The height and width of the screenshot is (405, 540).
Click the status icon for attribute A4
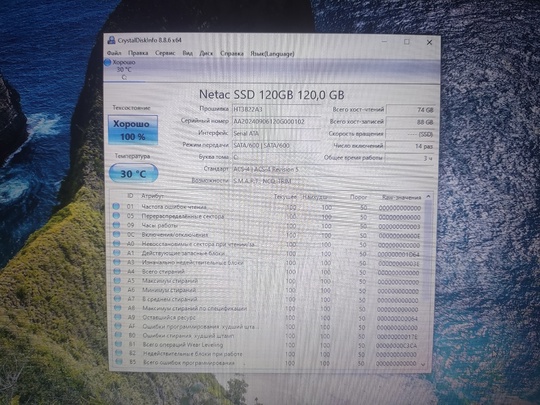point(117,271)
